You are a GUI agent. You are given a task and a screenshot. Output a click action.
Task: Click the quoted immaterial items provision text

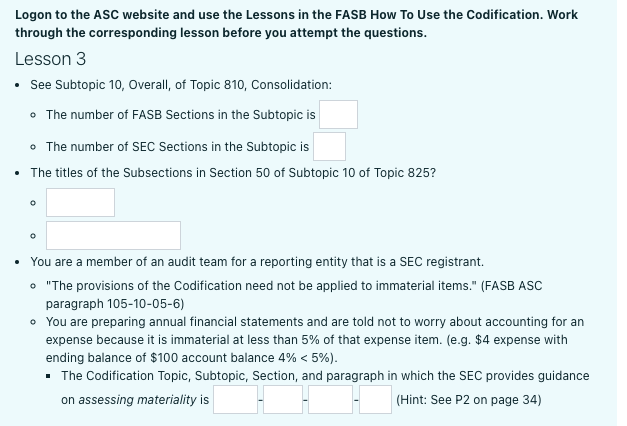click(x=261, y=286)
